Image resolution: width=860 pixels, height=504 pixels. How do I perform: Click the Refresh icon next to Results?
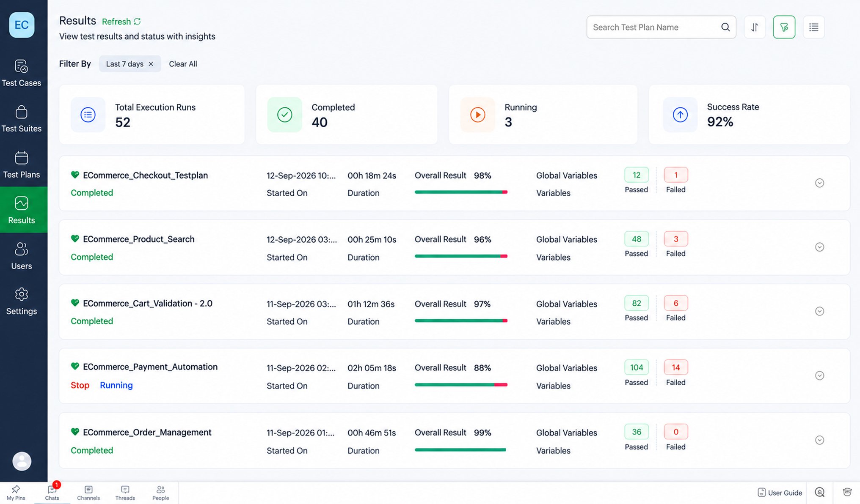coord(137,21)
